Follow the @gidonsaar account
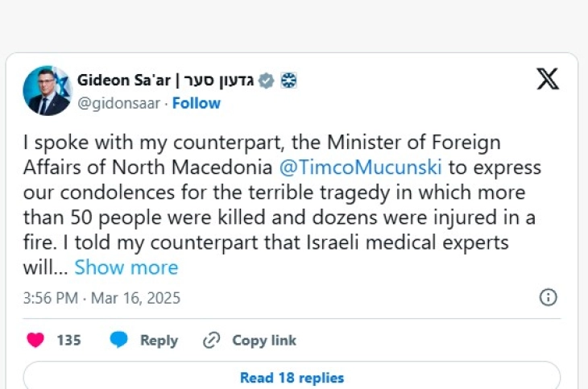Image resolution: width=588 pixels, height=389 pixels. [x=196, y=103]
